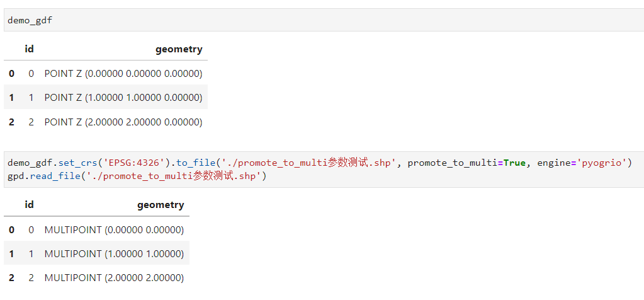Click the POINT Z (2.00000 2.00000 0.00000) cell
The width and height of the screenshot is (644, 300).
[x=123, y=122]
